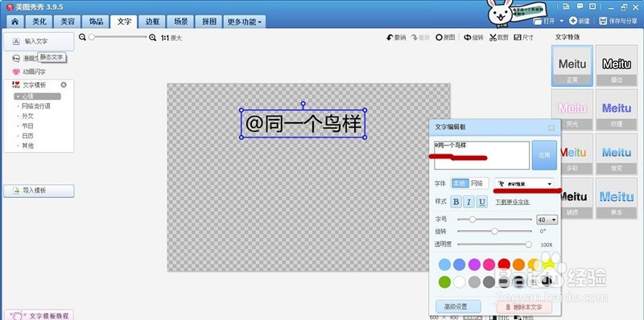Pick the red color swatch

(504, 265)
